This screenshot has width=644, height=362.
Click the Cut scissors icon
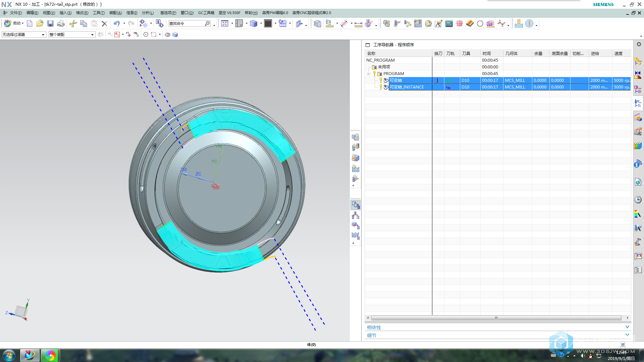(73, 23)
